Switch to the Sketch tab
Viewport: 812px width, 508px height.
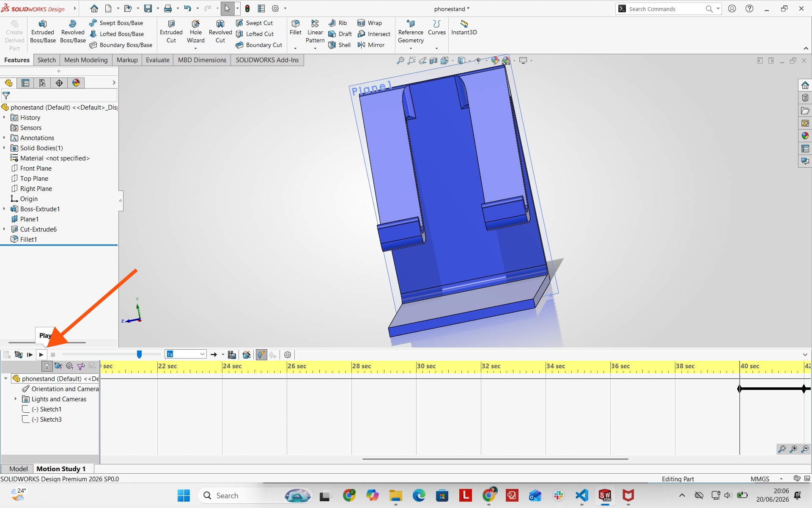click(x=47, y=60)
